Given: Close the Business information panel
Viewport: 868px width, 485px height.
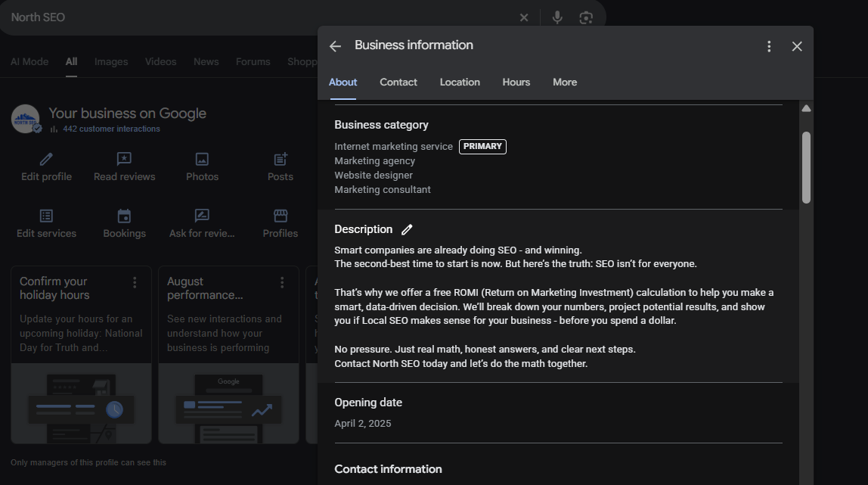Looking at the screenshot, I should [x=797, y=46].
